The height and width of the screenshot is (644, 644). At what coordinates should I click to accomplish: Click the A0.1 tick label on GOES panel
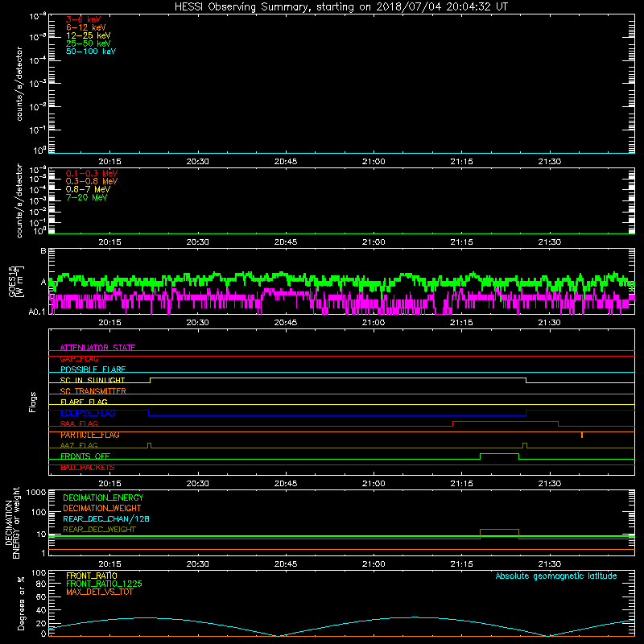(37, 312)
